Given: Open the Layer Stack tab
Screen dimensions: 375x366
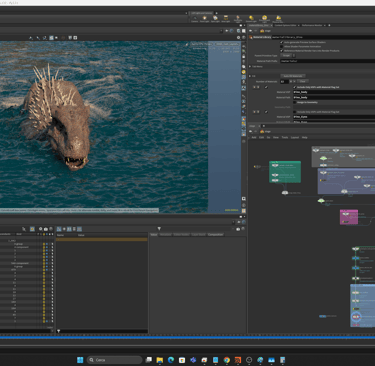Looking at the screenshot, I should (198, 235).
